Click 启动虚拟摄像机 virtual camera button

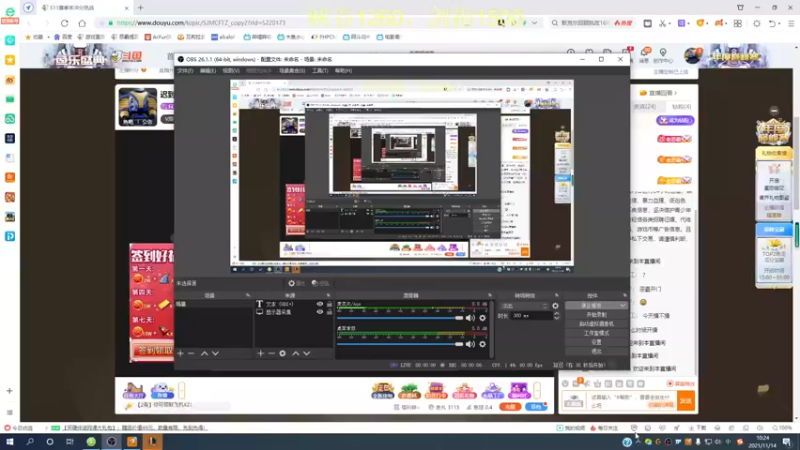click(596, 324)
